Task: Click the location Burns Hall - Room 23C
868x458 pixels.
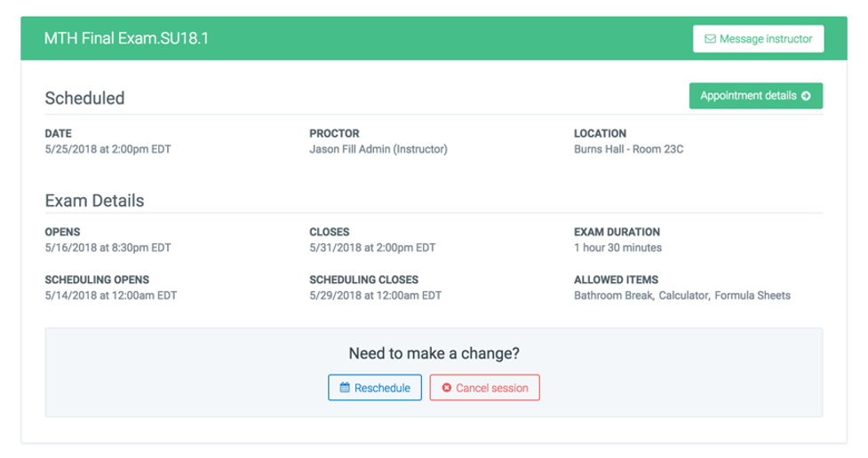Action: click(628, 149)
